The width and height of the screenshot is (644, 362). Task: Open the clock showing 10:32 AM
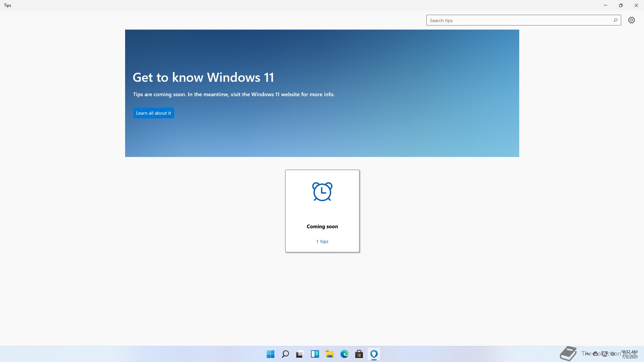click(629, 354)
